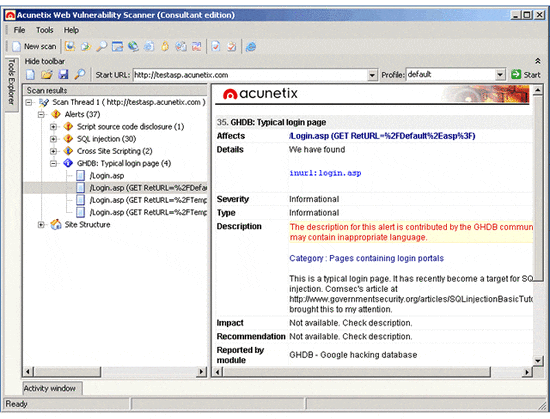Open the Profile dropdown arrow

500,74
